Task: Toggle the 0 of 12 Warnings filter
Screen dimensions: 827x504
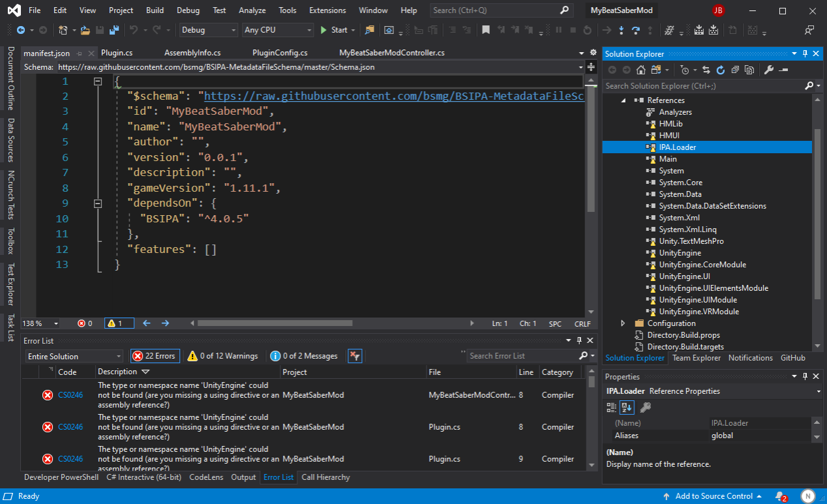Action: [223, 356]
